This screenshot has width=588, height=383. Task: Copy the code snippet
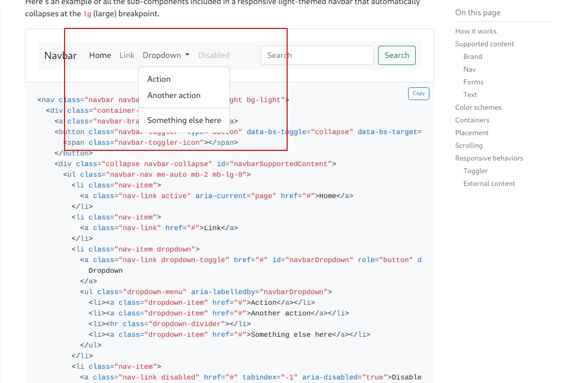point(419,93)
